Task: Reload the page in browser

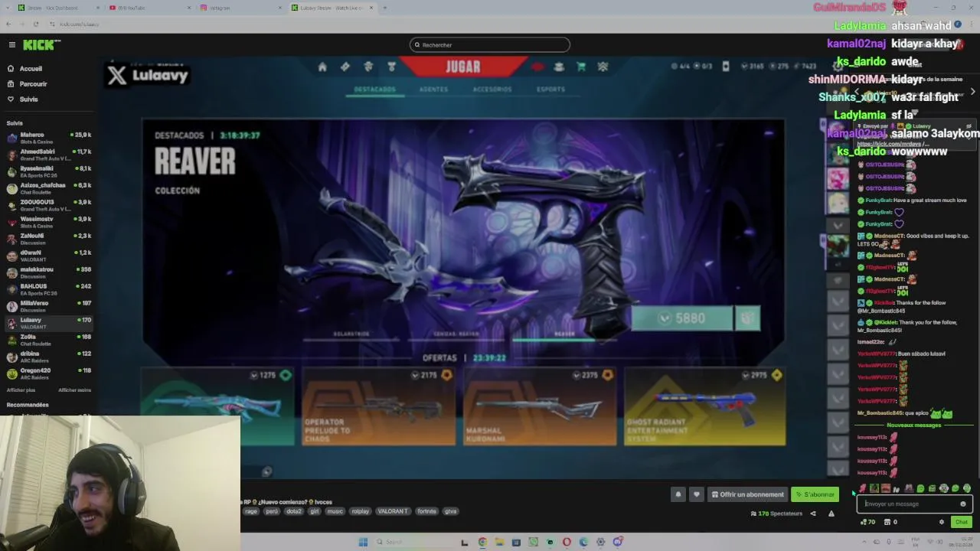Action: [35, 24]
